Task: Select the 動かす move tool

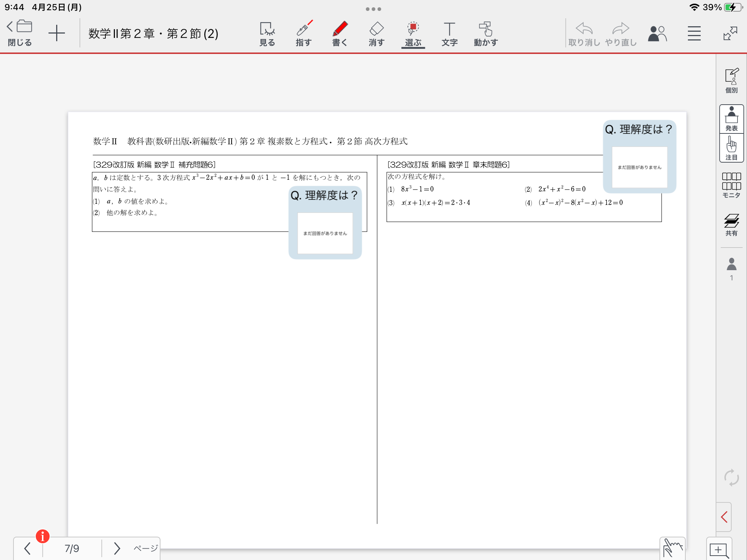Action: pos(485,34)
